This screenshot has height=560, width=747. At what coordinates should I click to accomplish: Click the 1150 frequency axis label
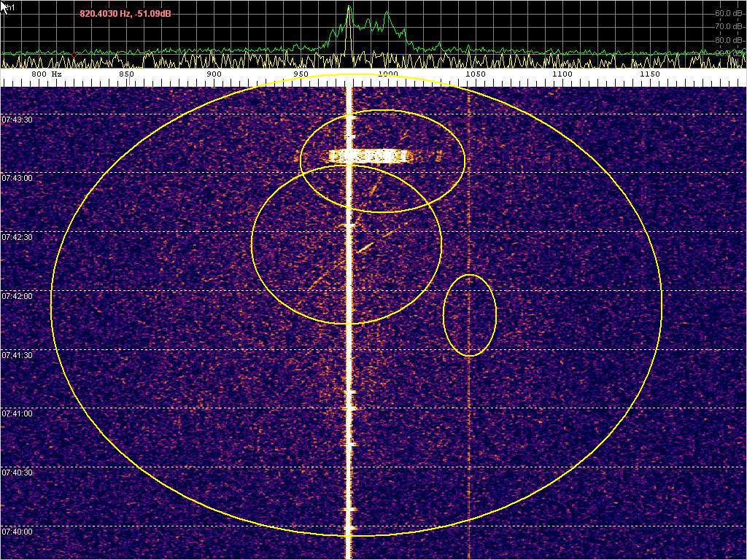(649, 74)
